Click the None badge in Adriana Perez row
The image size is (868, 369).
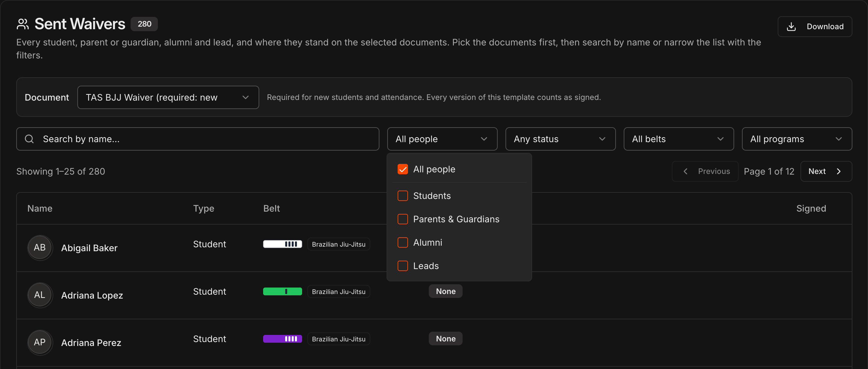[x=445, y=339]
